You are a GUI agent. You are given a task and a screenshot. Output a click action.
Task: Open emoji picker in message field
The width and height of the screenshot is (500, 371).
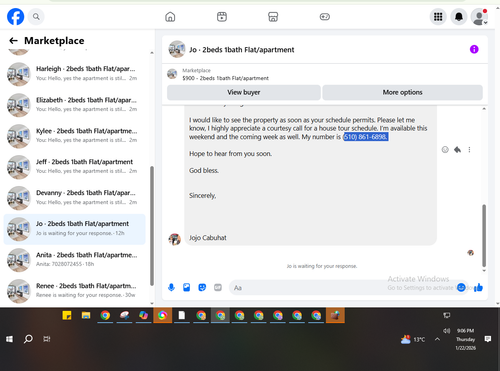click(x=461, y=287)
